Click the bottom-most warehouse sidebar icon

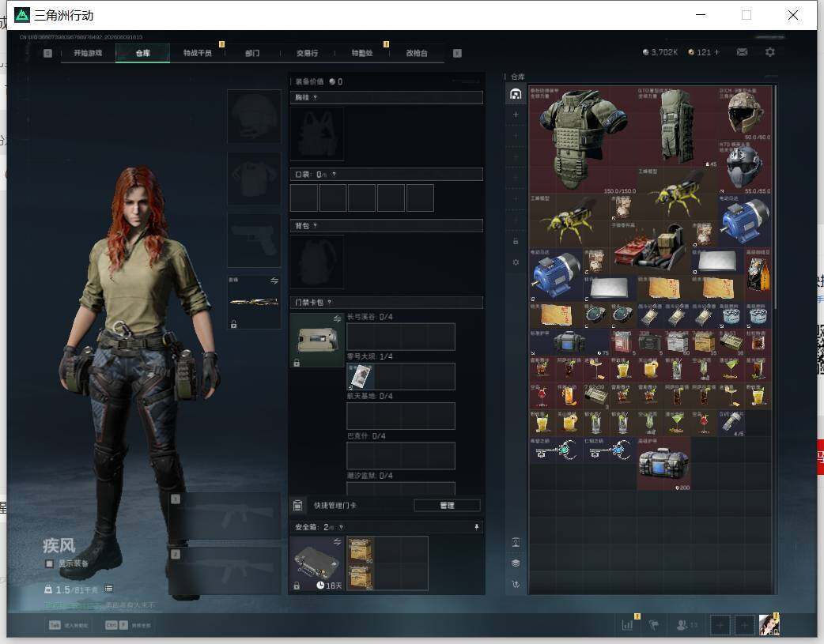pyautogui.click(x=516, y=584)
